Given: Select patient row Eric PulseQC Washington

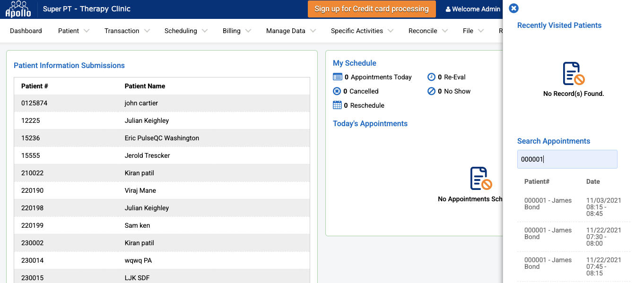Looking at the screenshot, I should pos(162,138).
